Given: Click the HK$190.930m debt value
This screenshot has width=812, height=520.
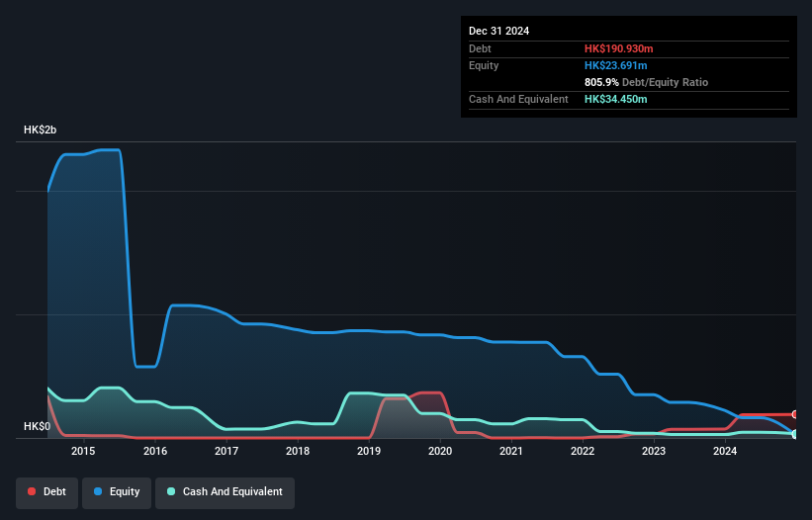Looking at the screenshot, I should point(619,48).
